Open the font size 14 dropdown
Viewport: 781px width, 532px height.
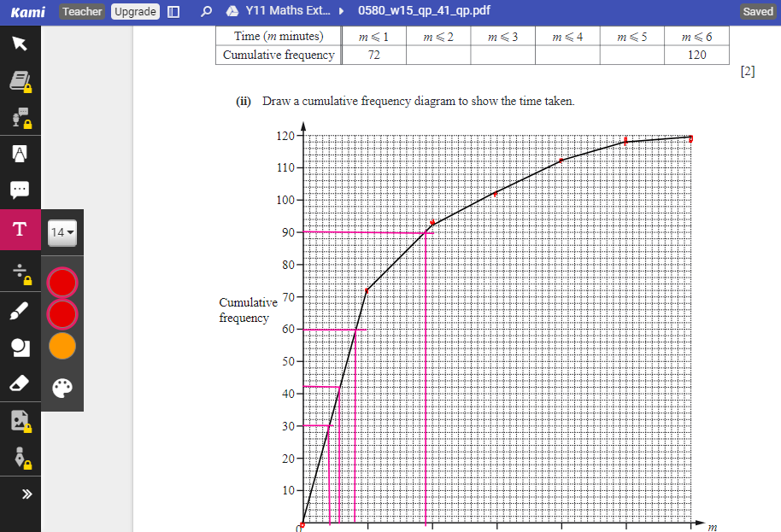pos(62,232)
